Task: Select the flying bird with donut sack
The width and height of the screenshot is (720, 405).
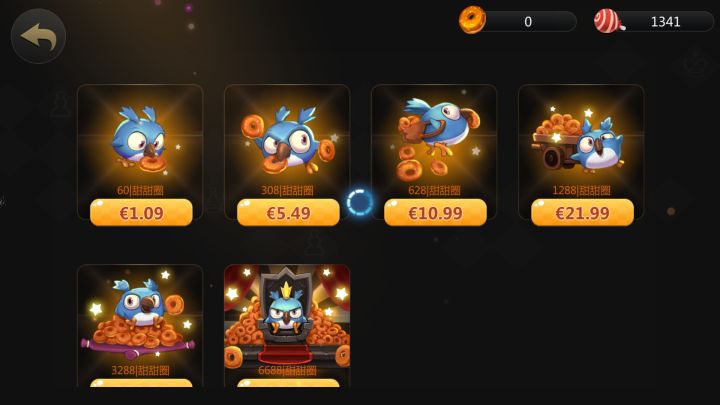Action: pyautogui.click(x=435, y=138)
